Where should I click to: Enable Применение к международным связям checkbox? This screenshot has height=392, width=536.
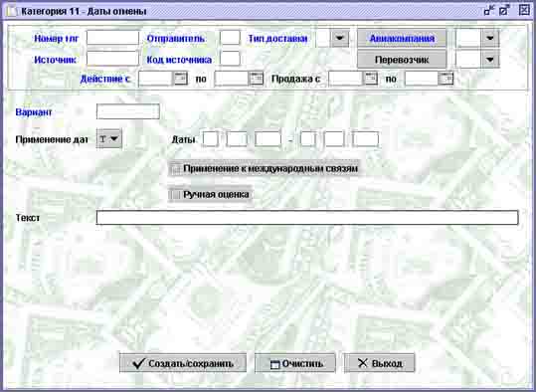click(x=176, y=168)
